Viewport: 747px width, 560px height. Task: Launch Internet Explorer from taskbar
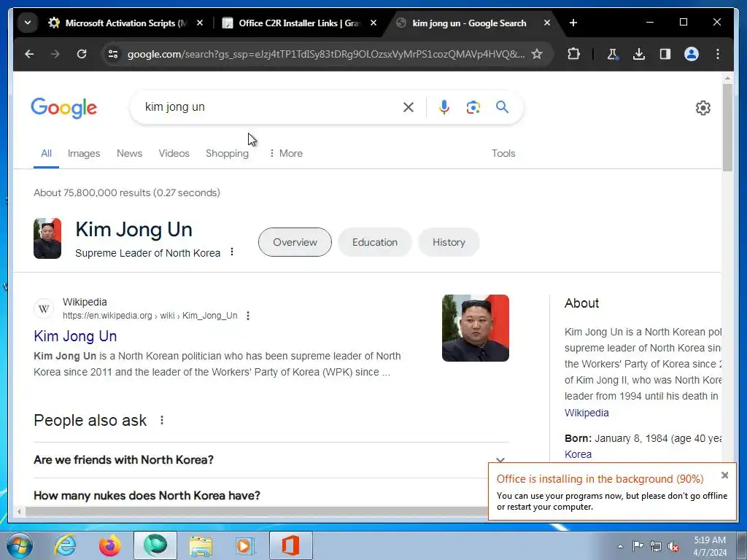[65, 545]
